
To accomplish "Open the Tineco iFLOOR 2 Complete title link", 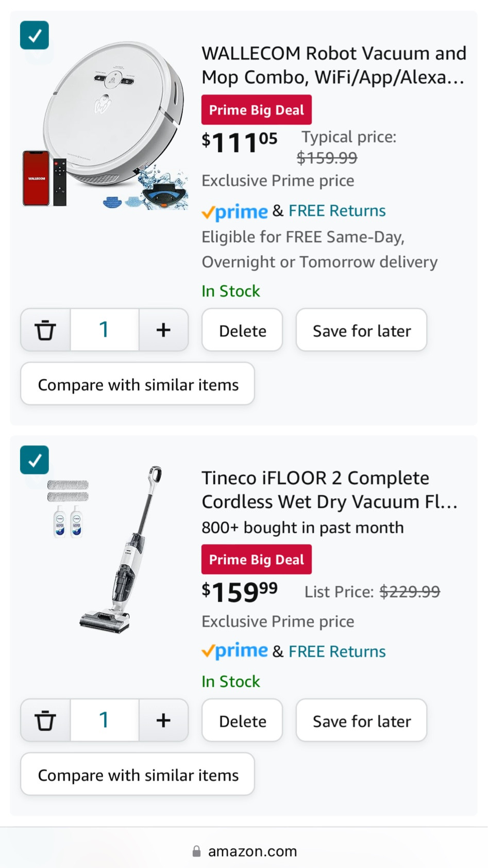I will click(x=329, y=489).
